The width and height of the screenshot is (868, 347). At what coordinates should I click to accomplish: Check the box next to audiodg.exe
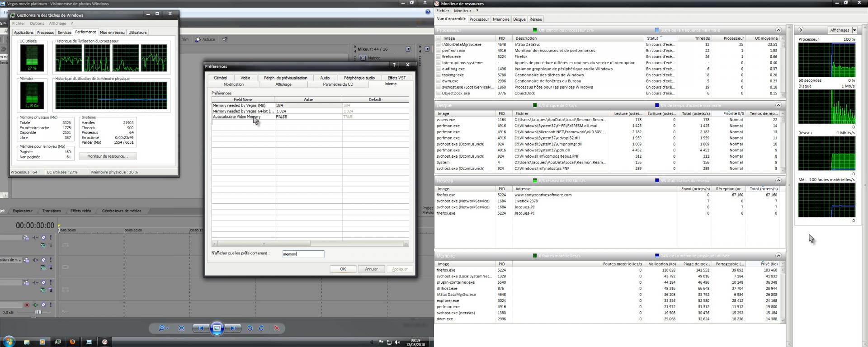coord(438,69)
